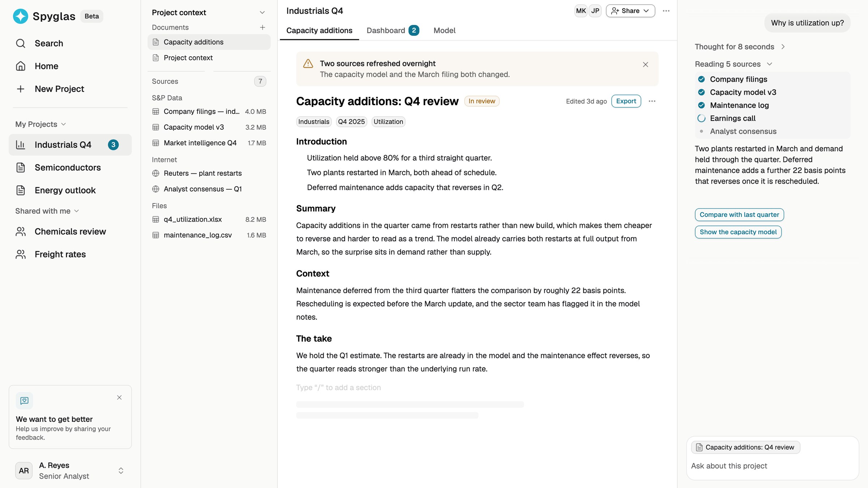Click the Spyglas logo icon
The image size is (868, 488).
click(x=20, y=16)
